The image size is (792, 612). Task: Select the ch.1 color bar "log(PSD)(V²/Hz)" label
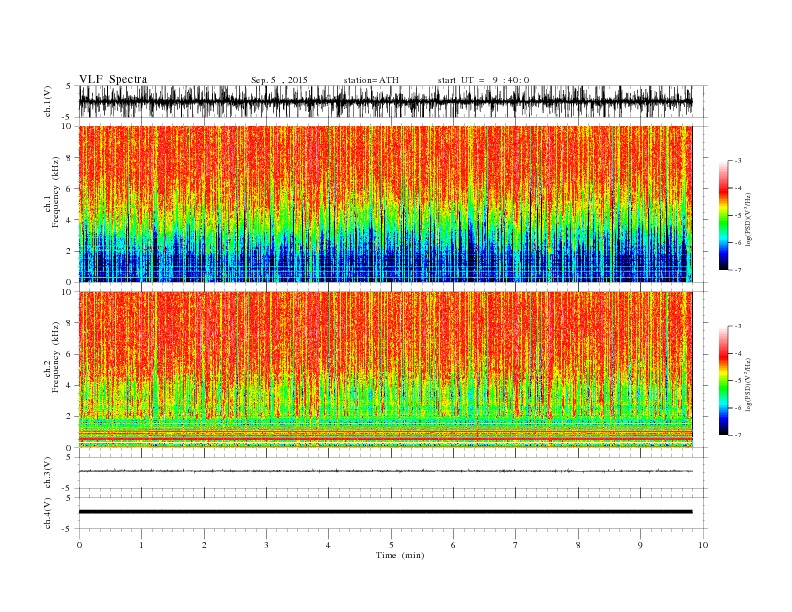pyautogui.click(x=749, y=220)
